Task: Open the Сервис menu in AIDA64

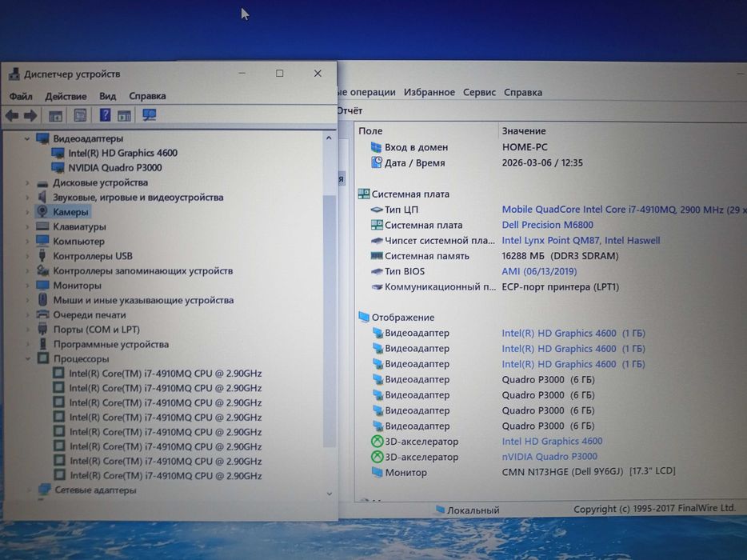Action: tap(479, 93)
